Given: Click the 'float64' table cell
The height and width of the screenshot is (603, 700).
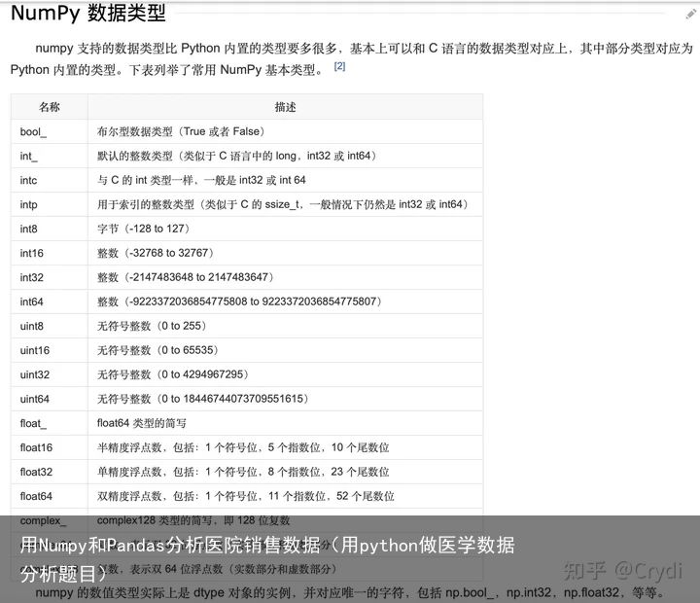Looking at the screenshot, I should [50, 497].
